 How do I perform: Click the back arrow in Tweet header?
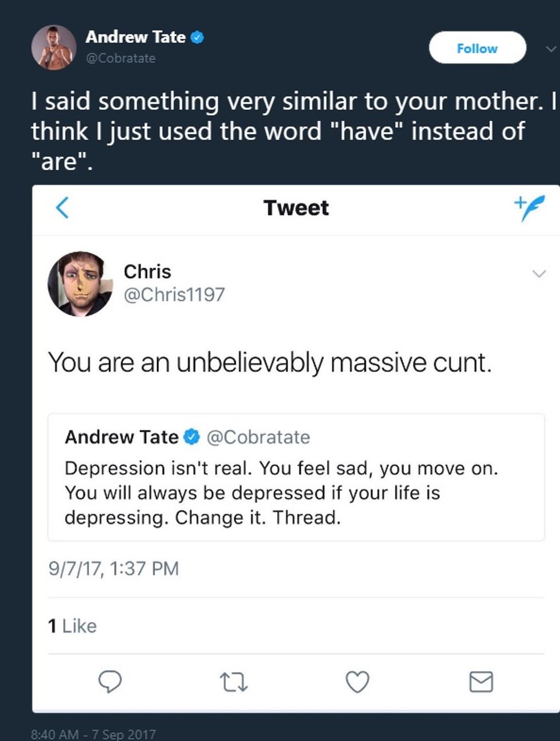tap(62, 207)
